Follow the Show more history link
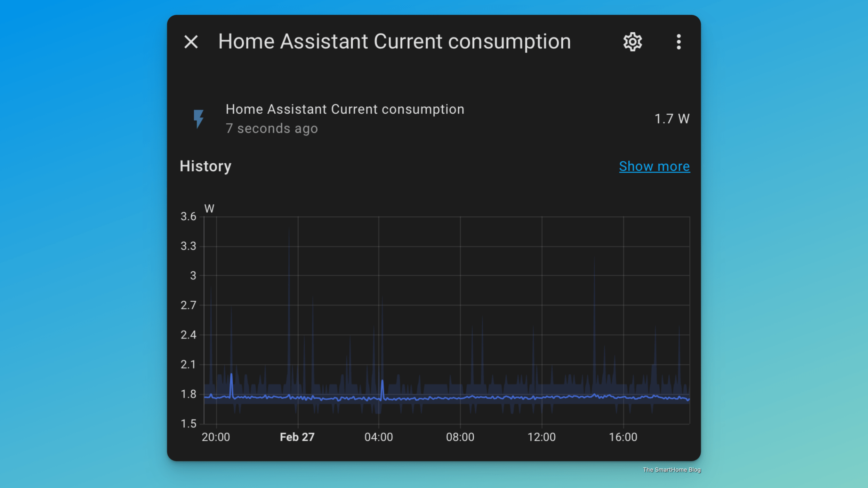This screenshot has width=868, height=488. [654, 166]
